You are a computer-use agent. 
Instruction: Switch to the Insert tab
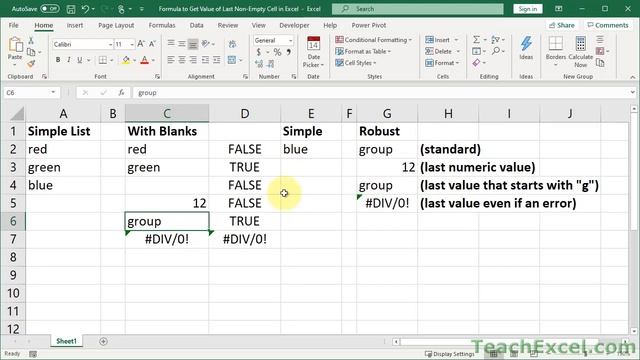click(x=75, y=25)
